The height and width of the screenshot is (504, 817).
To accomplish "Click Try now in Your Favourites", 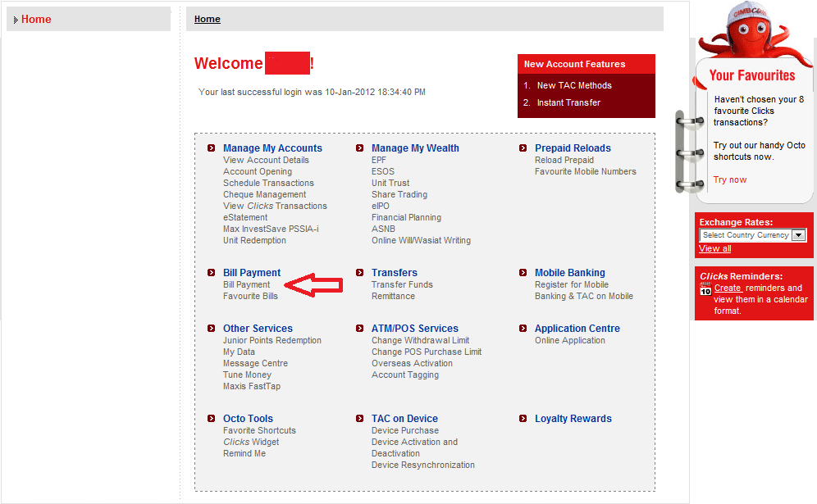I will pos(729,179).
